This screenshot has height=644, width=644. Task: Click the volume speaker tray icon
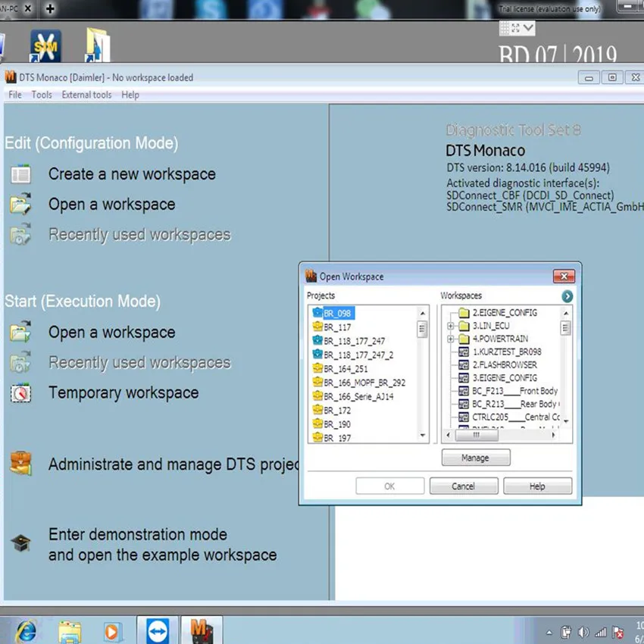[x=583, y=632]
